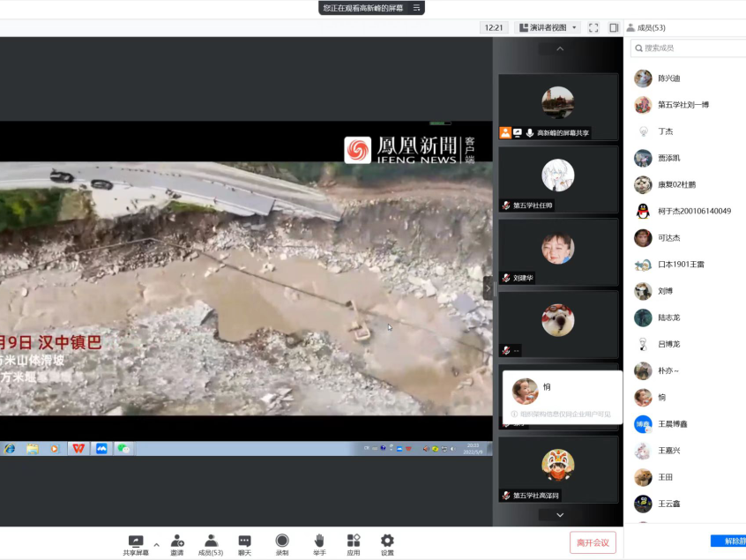The height and width of the screenshot is (560, 746).
Task: Click the screen-sharing indicator on 高新峰's tile
Action: 518,133
